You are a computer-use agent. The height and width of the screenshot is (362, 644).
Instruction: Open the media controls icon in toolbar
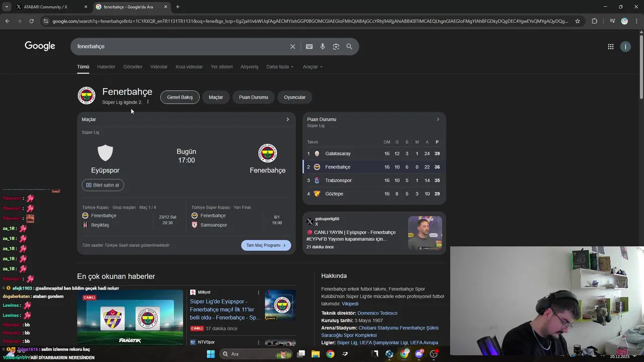pyautogui.click(x=612, y=21)
